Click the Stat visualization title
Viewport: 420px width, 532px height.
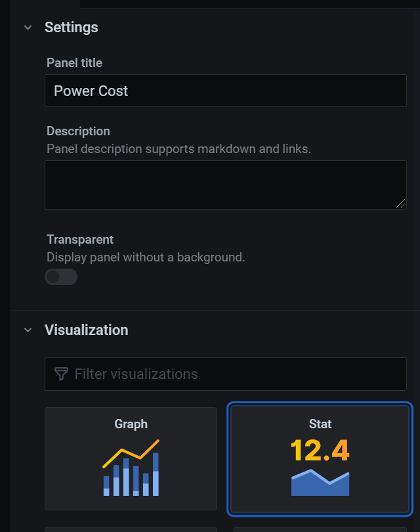pos(320,424)
